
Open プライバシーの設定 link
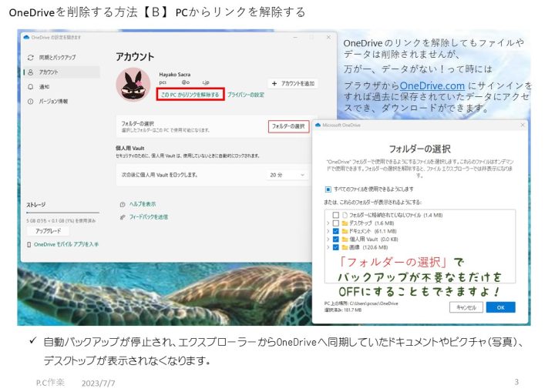[x=246, y=95]
